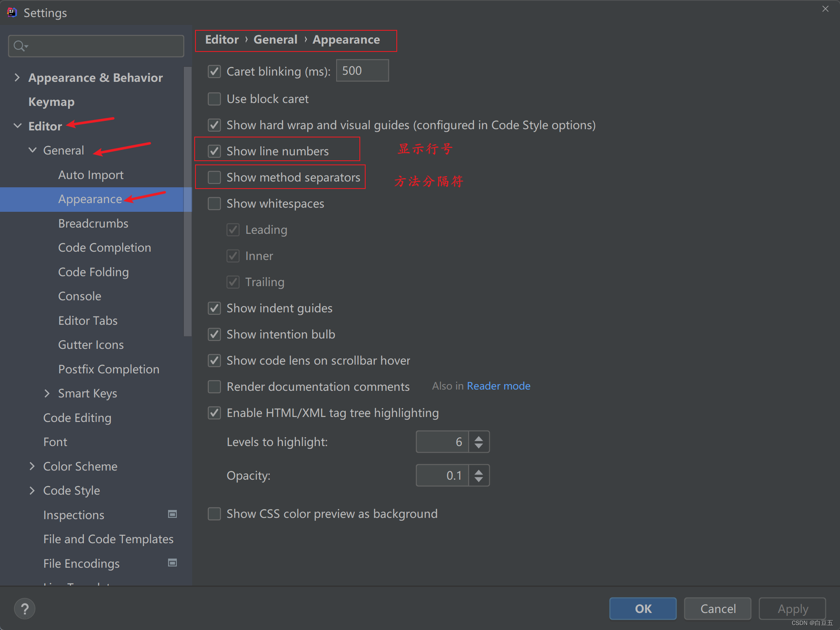Image resolution: width=840 pixels, height=630 pixels.
Task: Toggle Show intention bulb
Action: (x=214, y=334)
